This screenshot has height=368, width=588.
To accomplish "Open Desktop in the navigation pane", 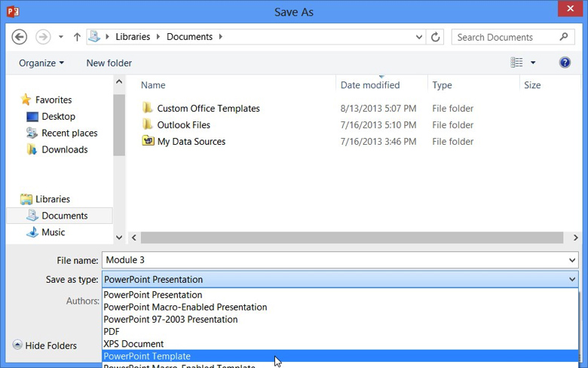I will coord(59,117).
